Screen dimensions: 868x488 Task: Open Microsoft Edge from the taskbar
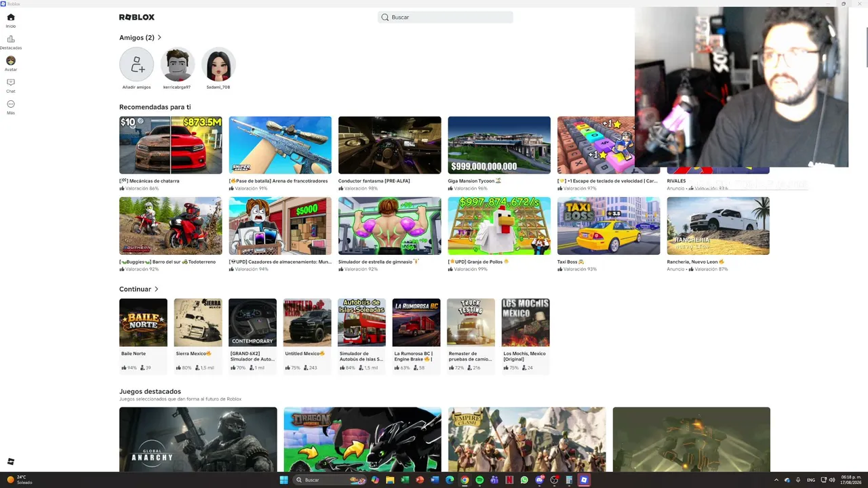(450, 480)
